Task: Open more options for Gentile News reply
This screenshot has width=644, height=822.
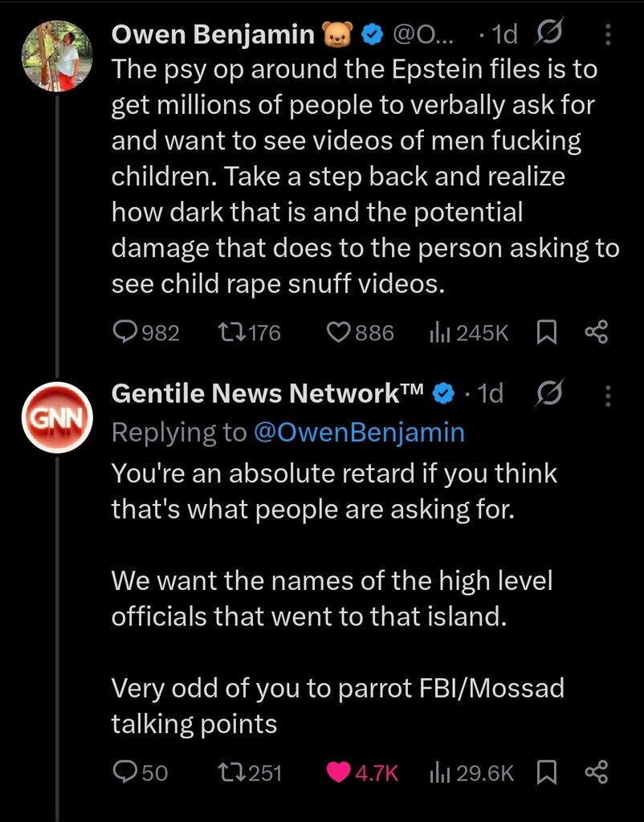Action: click(607, 393)
